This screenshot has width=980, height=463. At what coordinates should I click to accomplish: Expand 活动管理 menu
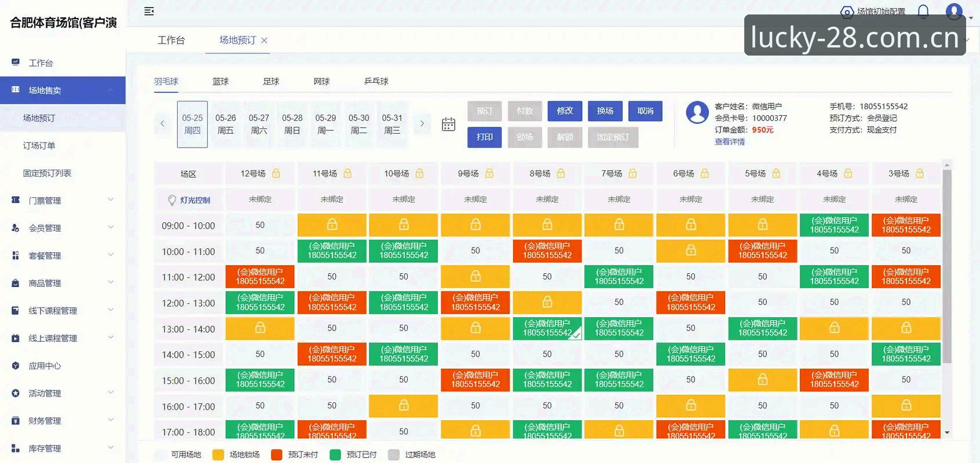pos(63,393)
